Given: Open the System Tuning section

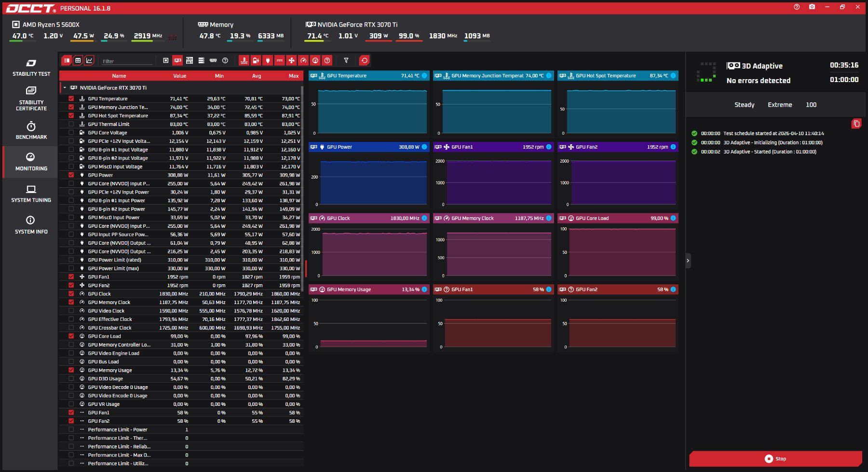Looking at the screenshot, I should [x=31, y=194].
